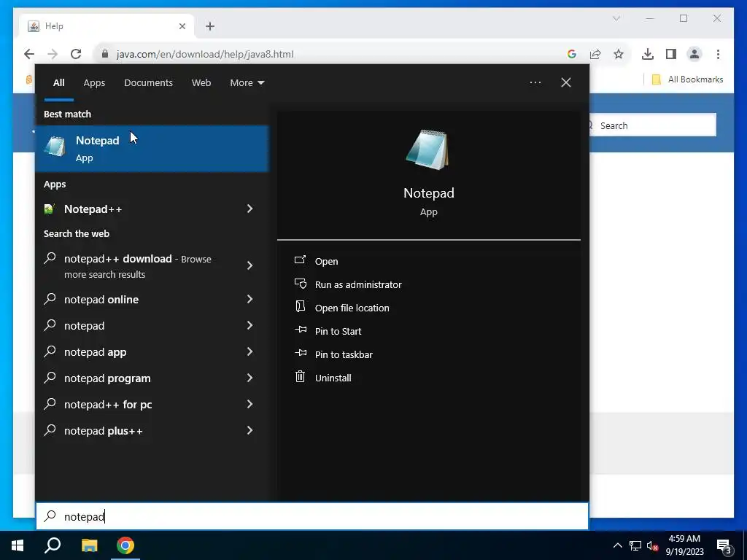Open network status tray icon
Screen dimensions: 747x560
(635, 545)
